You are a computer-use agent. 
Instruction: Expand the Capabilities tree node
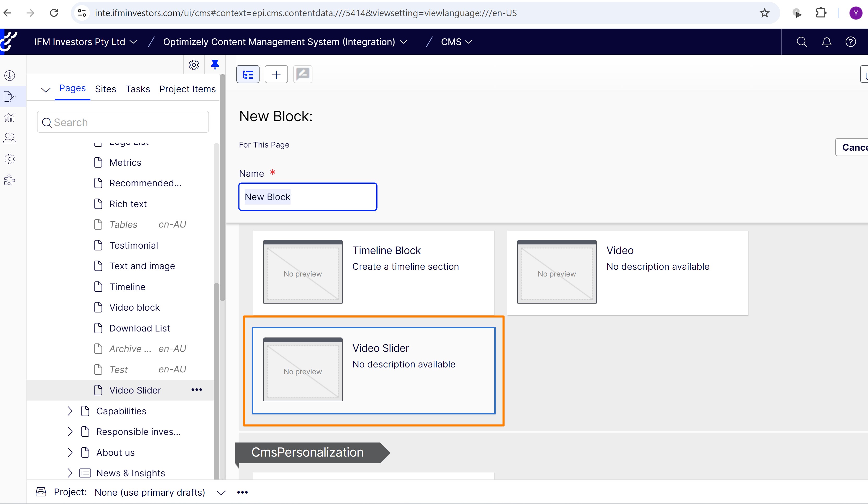(x=70, y=411)
